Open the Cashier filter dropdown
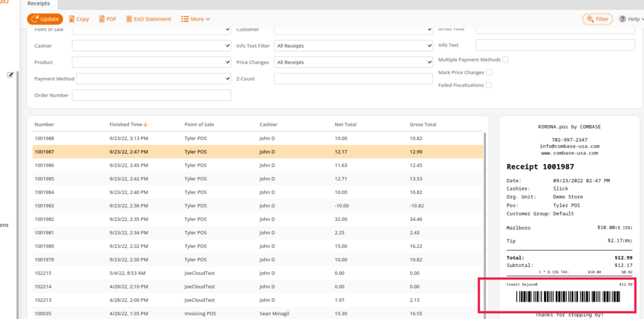This screenshot has height=319, width=644. [152, 46]
